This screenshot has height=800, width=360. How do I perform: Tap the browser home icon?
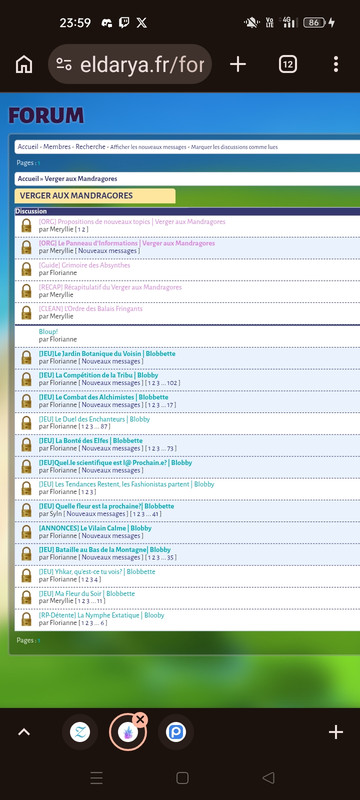(x=24, y=64)
